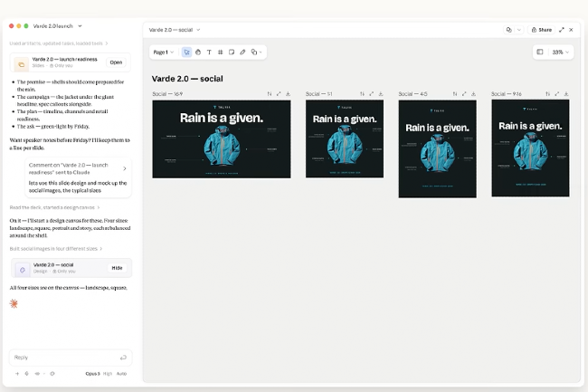The image size is (588, 392).
Task: Expand the Social — 4:5 frame
Action: (464, 94)
